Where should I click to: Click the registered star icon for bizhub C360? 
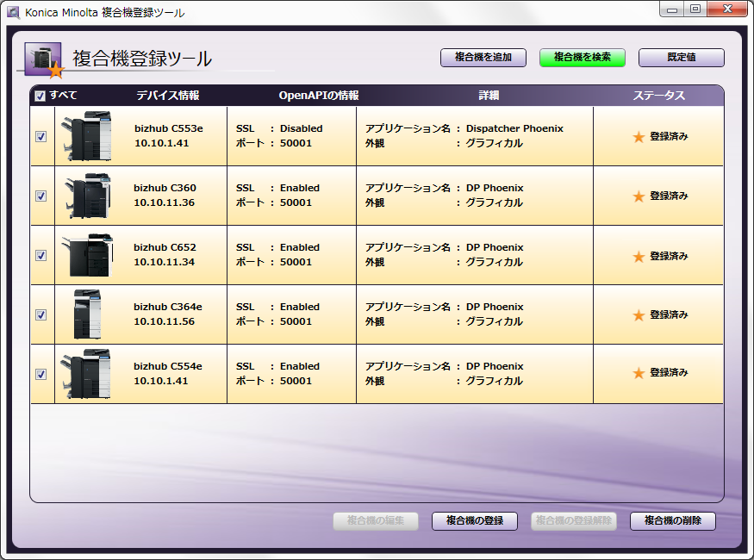(x=639, y=196)
